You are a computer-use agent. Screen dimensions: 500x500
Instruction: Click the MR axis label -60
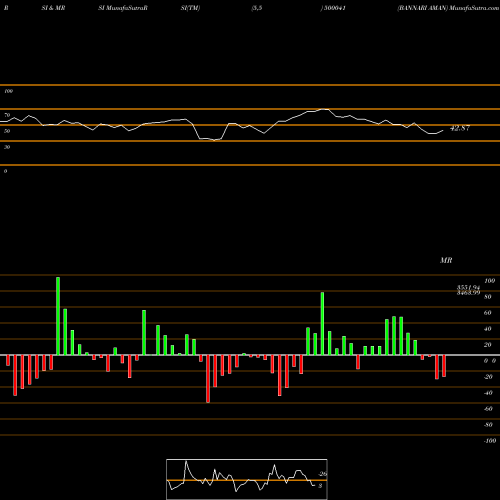pyautogui.click(x=488, y=409)
